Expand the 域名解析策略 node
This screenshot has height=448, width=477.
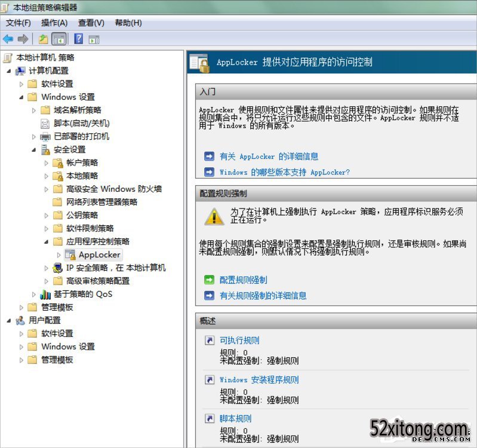tap(34, 110)
